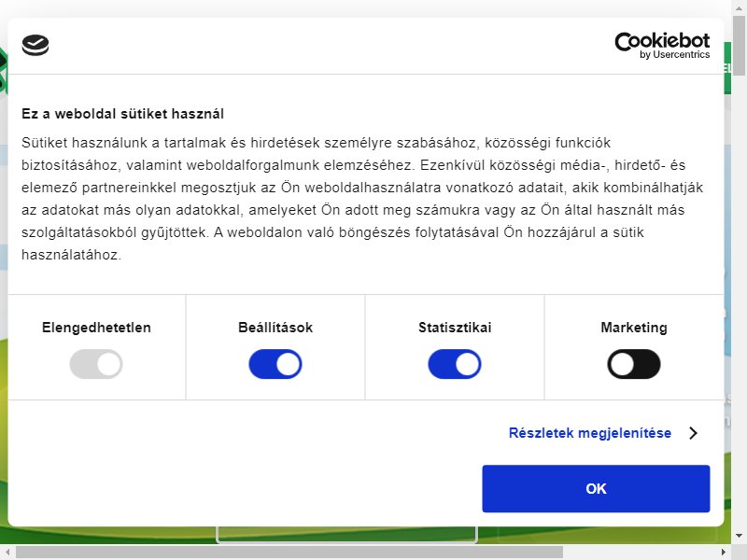This screenshot has height=560, width=747.
Task: Click the vertical scrollbar thumb
Action: pyautogui.click(x=739, y=46)
